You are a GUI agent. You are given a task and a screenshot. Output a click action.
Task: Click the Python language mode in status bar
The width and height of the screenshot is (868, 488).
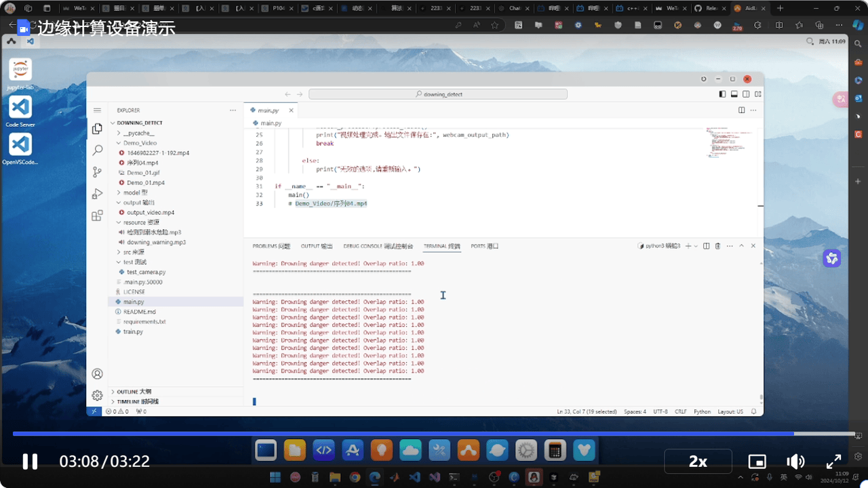pos(702,411)
